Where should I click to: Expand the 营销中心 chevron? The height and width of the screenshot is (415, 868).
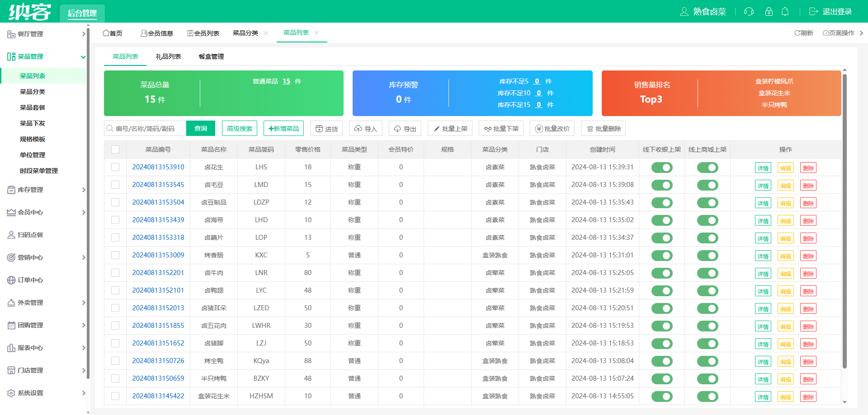83,257
